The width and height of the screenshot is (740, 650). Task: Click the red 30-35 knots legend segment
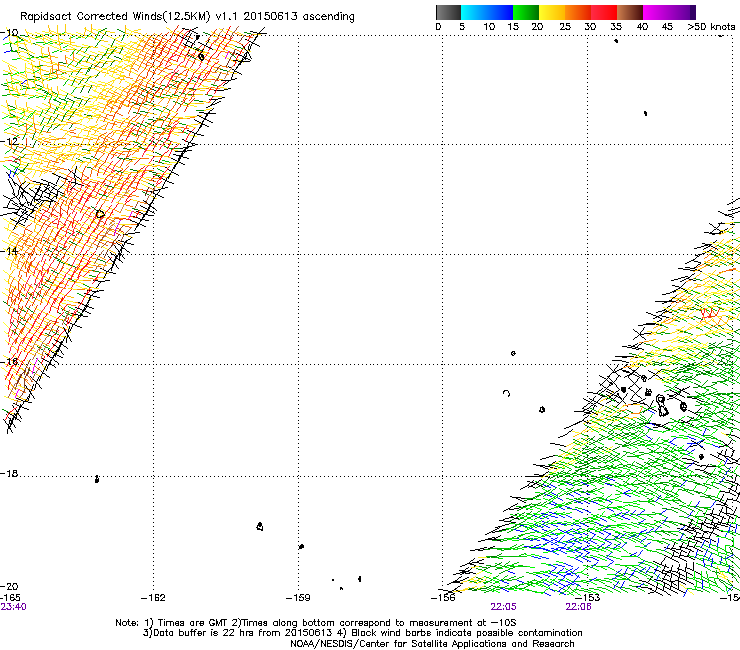(x=604, y=12)
